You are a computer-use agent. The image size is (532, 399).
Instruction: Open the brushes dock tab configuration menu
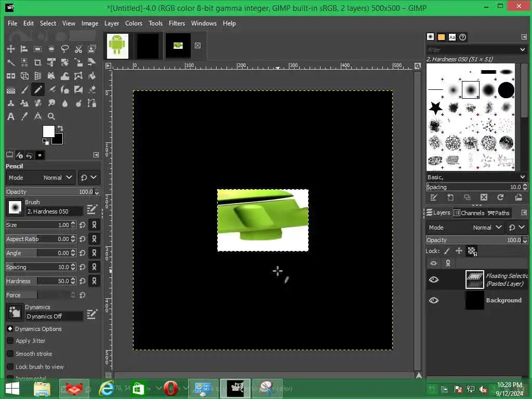[524, 37]
